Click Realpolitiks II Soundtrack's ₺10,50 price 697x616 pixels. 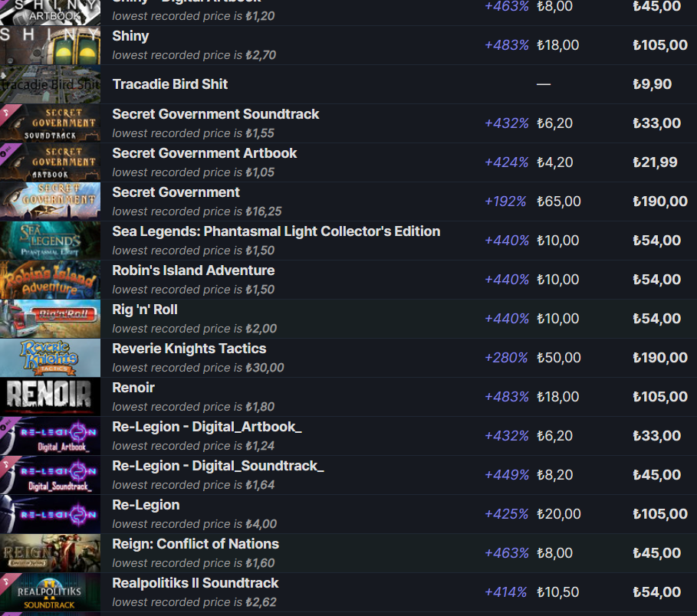point(558,592)
